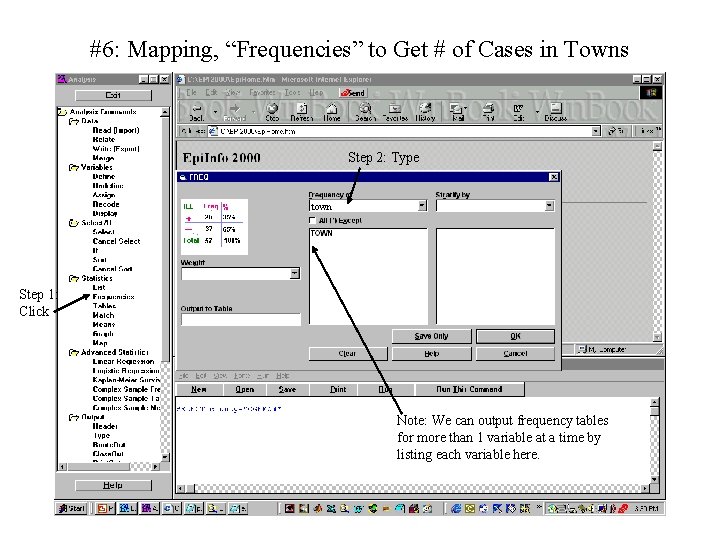Viewport: 720px width, 540px height.
Task: Collapse the Analysis Commands root folder
Action: pyautogui.click(x=62, y=112)
